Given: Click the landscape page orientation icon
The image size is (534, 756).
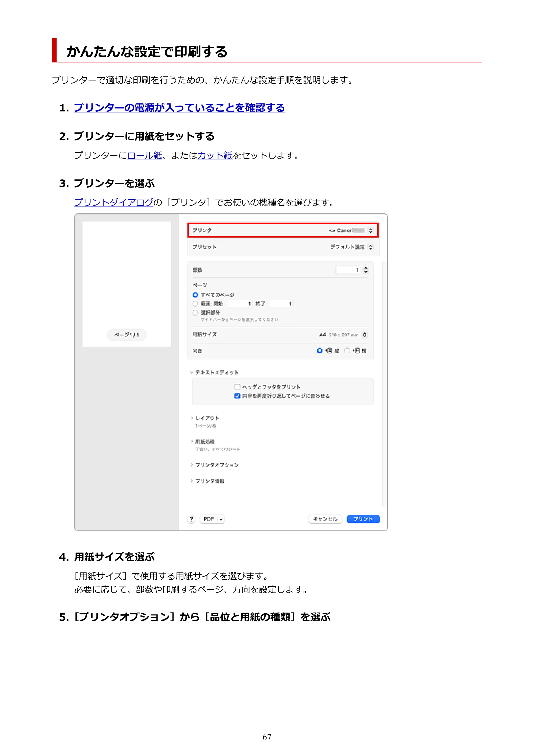Looking at the screenshot, I should [x=356, y=351].
